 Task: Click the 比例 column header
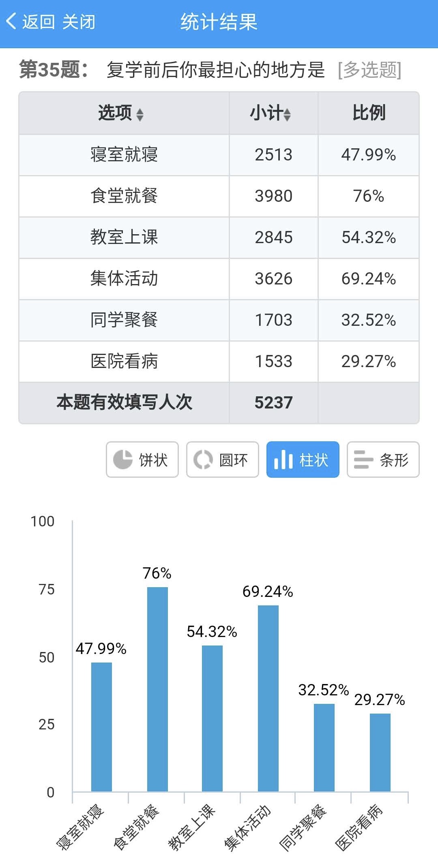[368, 113]
